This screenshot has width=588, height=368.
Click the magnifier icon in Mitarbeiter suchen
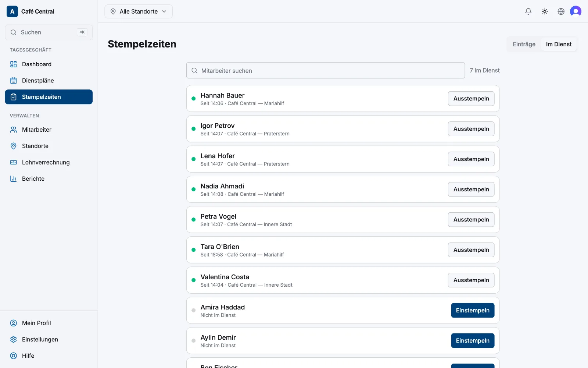click(x=194, y=70)
